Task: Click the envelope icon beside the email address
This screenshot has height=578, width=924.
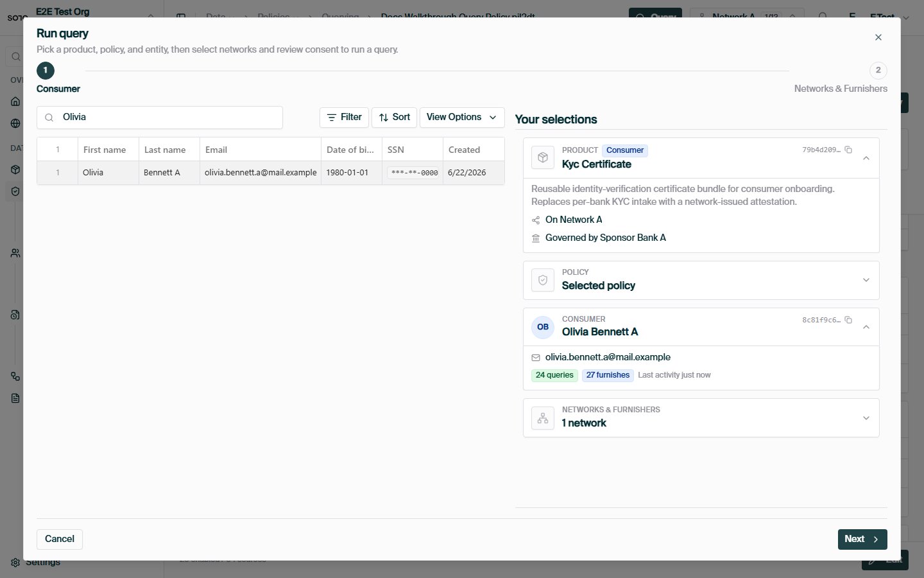Action: tap(536, 358)
